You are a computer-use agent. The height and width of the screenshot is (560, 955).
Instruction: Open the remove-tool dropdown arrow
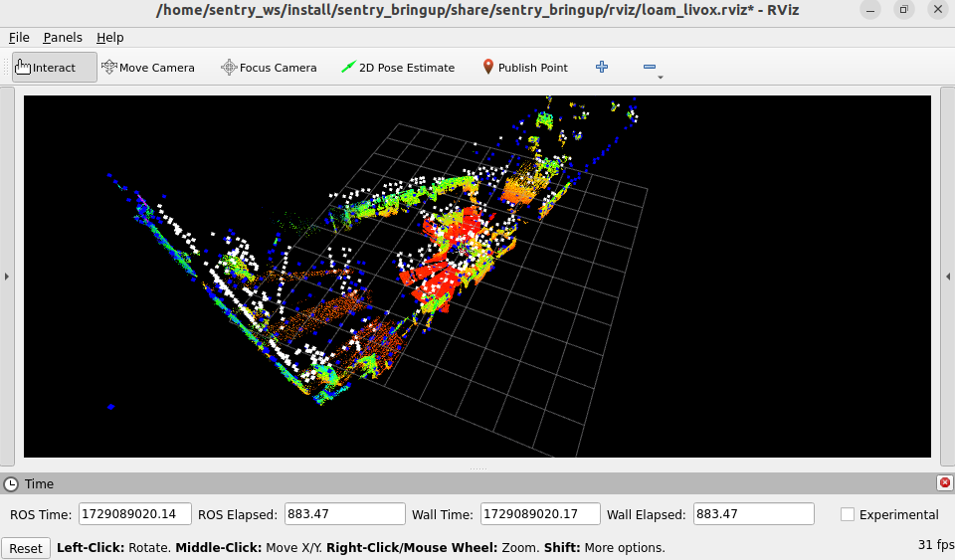coord(661,78)
